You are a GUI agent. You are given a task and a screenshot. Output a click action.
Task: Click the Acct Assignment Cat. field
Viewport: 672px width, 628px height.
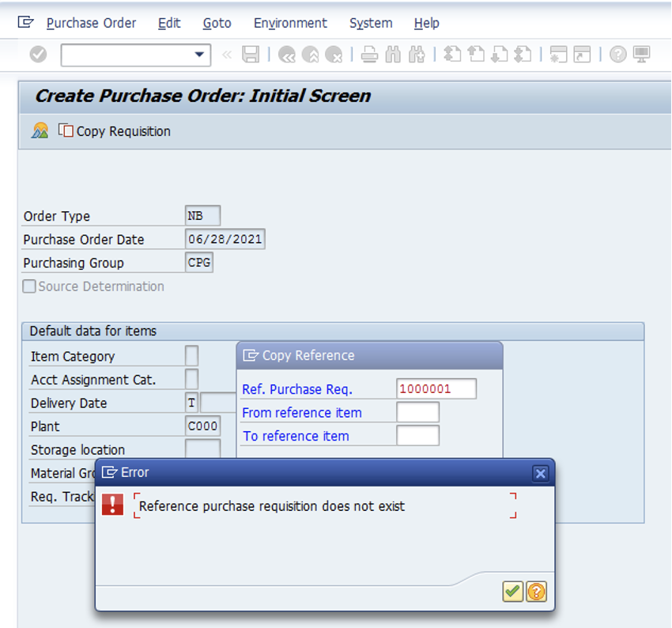(191, 380)
